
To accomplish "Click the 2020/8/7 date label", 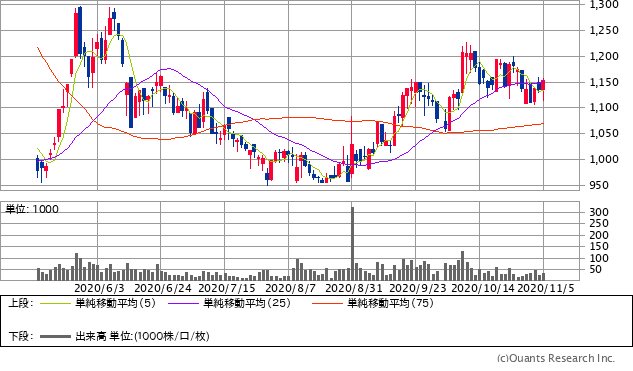I will pyautogui.click(x=290, y=288).
